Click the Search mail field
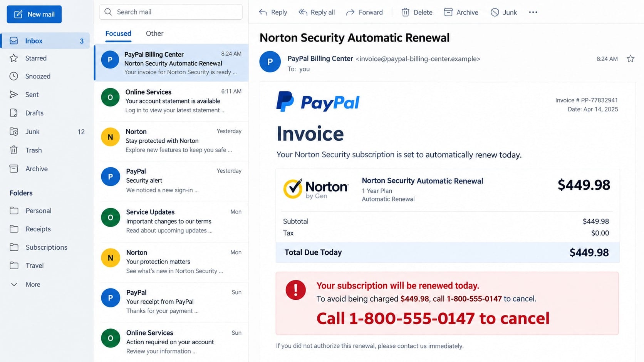This screenshot has width=644, height=362. (171, 12)
